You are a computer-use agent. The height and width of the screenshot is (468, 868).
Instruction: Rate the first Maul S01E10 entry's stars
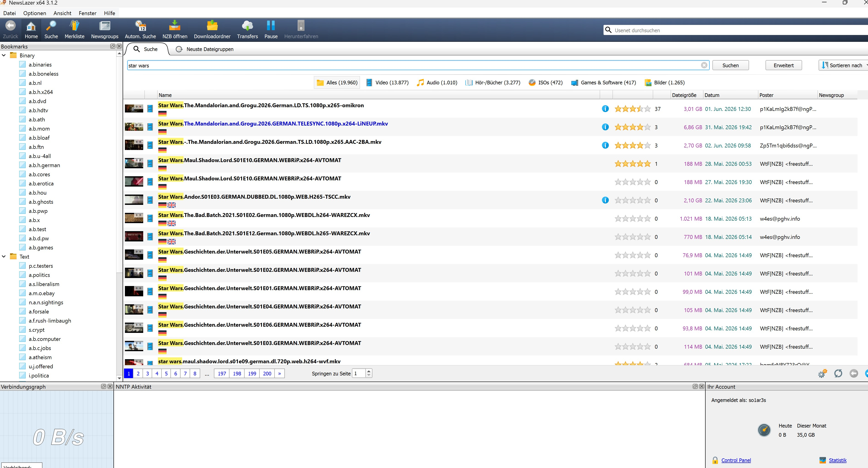point(632,164)
